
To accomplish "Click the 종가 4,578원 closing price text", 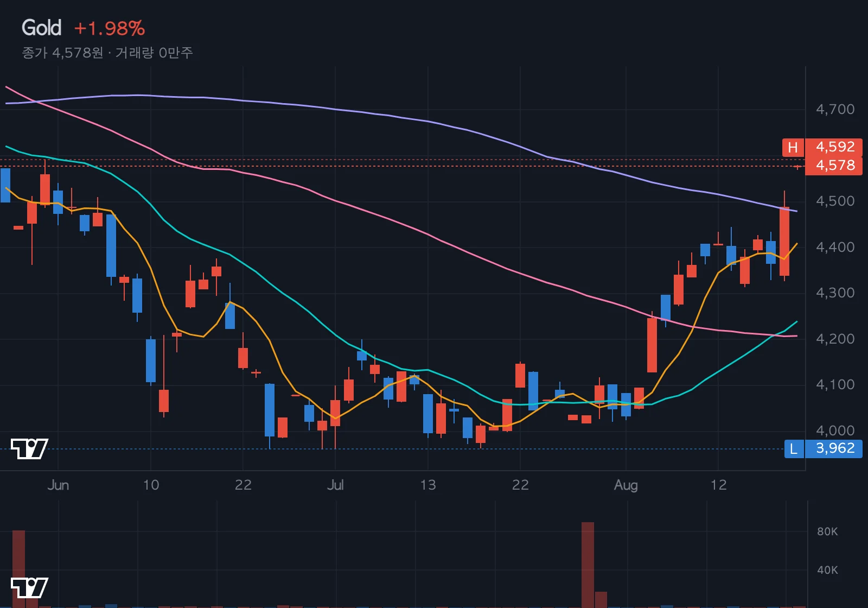I will [x=62, y=53].
